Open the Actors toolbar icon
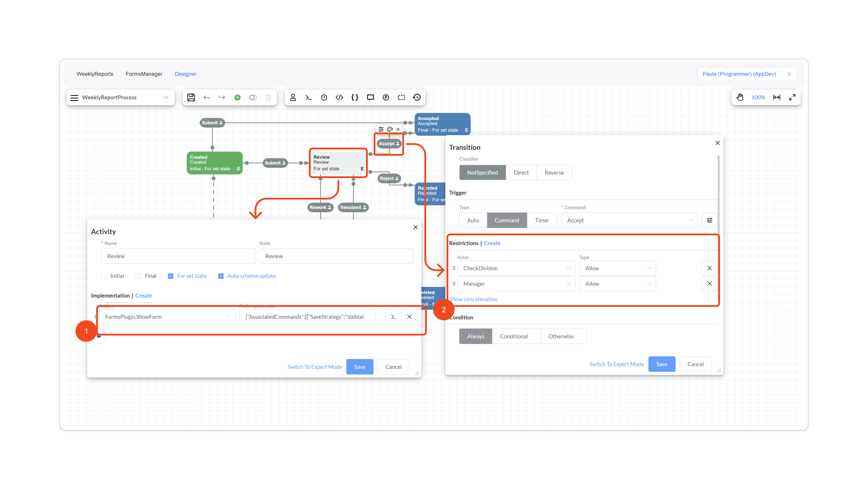 coord(293,98)
